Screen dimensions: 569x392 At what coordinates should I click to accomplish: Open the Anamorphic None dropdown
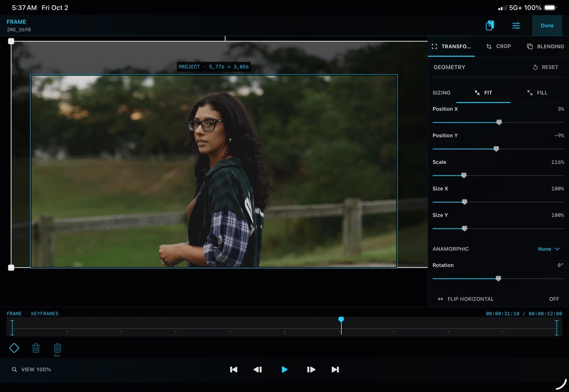point(549,249)
